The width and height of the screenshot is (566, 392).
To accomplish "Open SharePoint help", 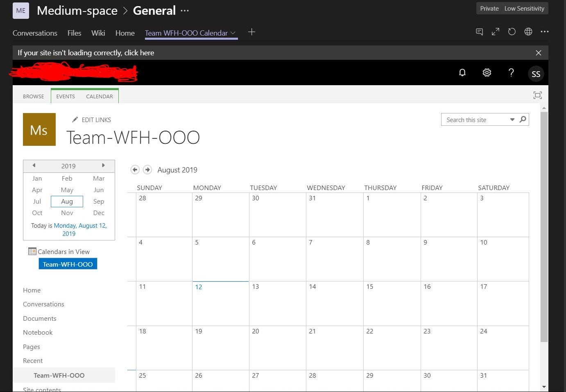I will 511,73.
